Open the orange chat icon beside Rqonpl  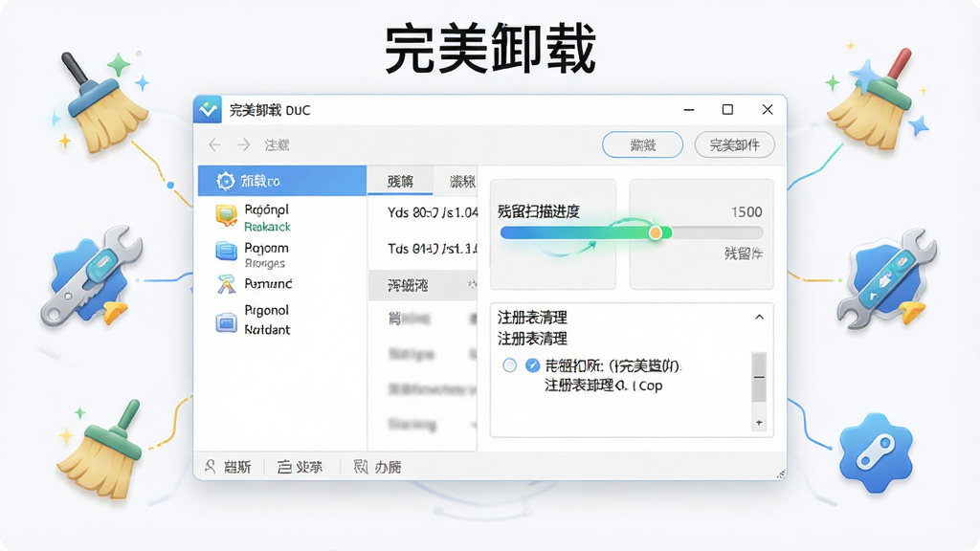coord(226,215)
